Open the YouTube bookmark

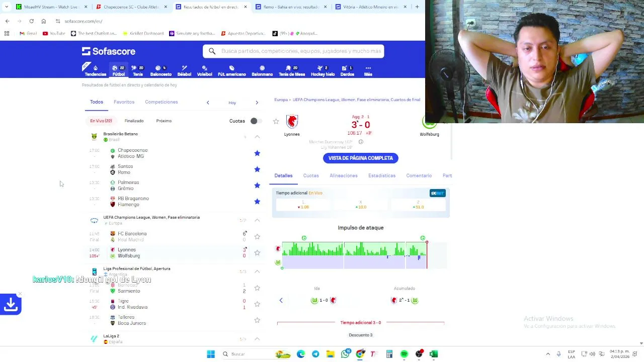[x=54, y=33]
